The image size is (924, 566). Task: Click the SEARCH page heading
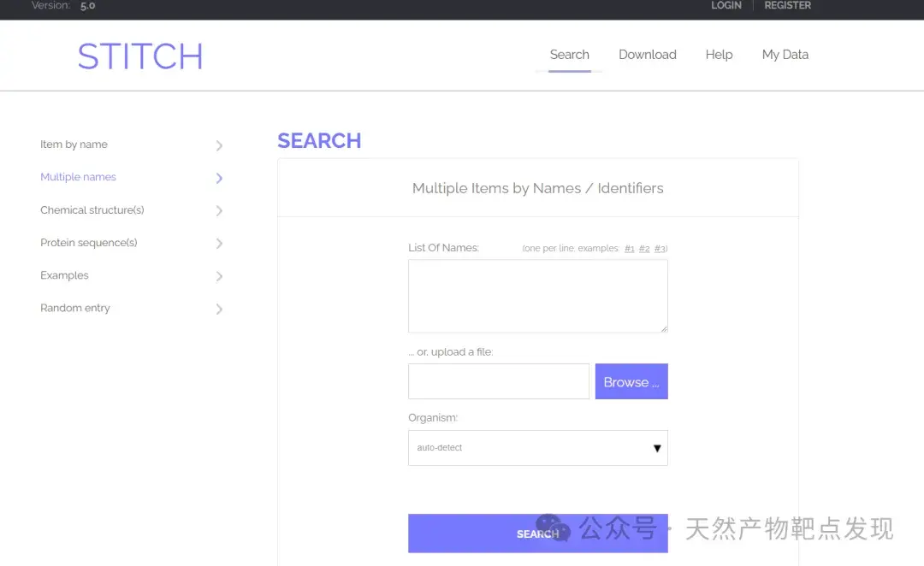(x=319, y=141)
